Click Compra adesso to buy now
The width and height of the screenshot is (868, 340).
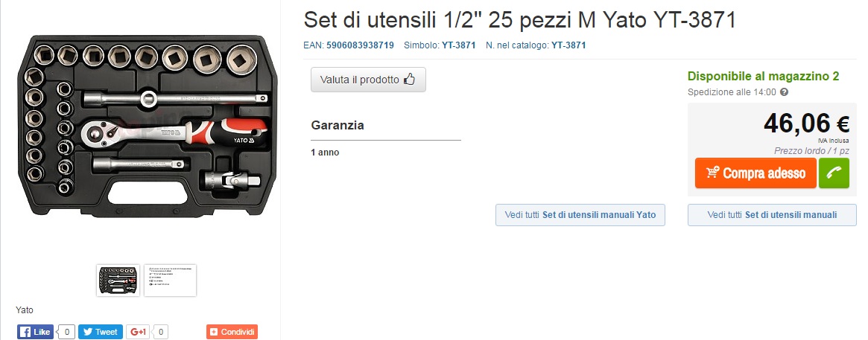[x=755, y=173]
